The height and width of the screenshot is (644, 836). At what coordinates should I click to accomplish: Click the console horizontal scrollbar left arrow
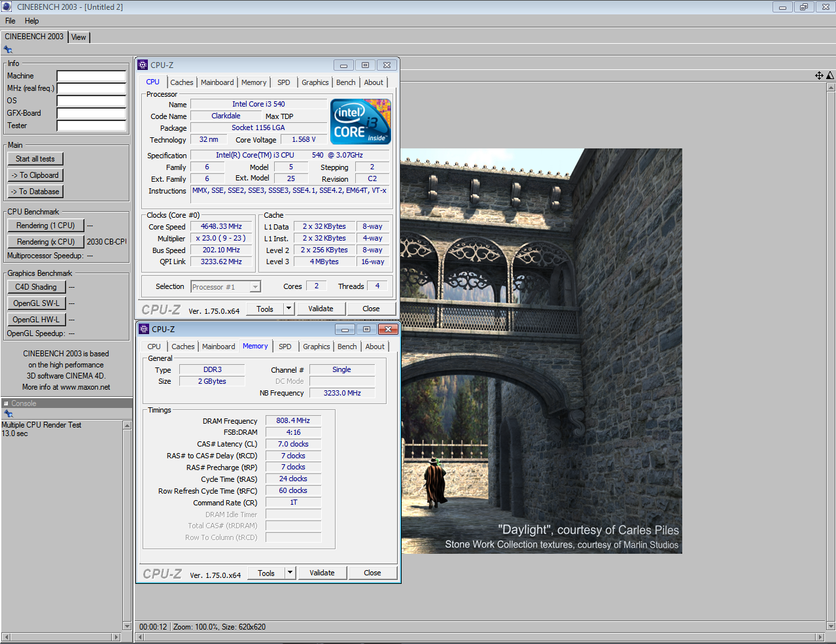click(x=6, y=637)
